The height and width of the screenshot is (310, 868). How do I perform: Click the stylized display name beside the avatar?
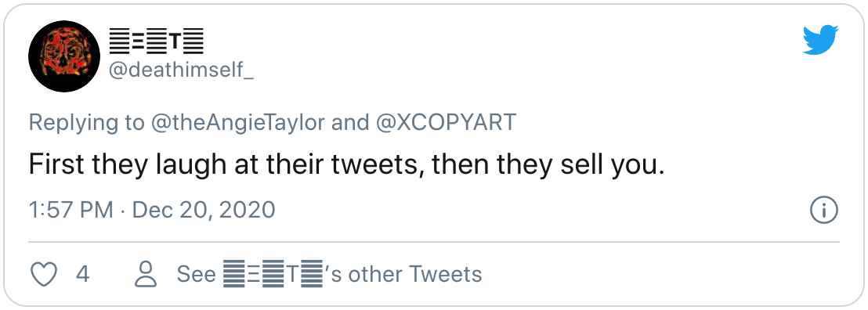[x=156, y=41]
